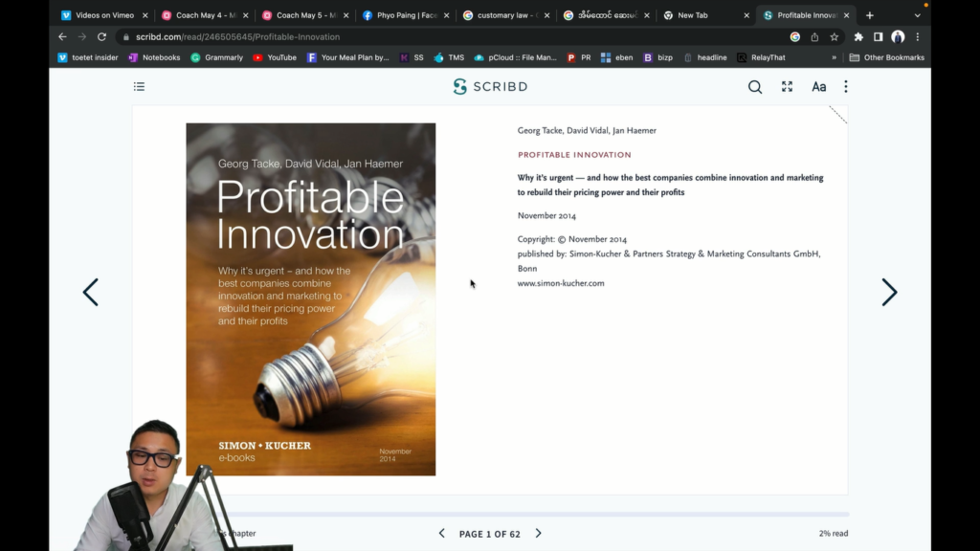Viewport: 980px width, 551px height.
Task: Click the www.simon-kucher.com link
Action: 561,283
